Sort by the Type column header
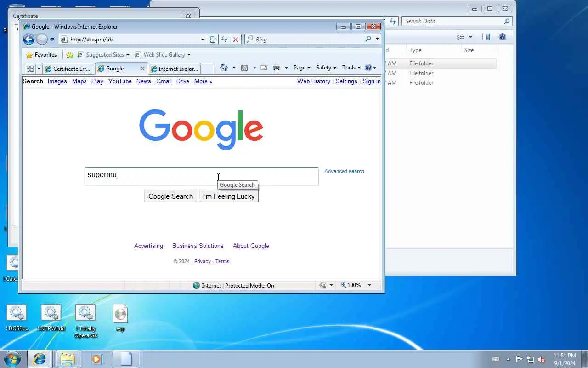 point(434,50)
